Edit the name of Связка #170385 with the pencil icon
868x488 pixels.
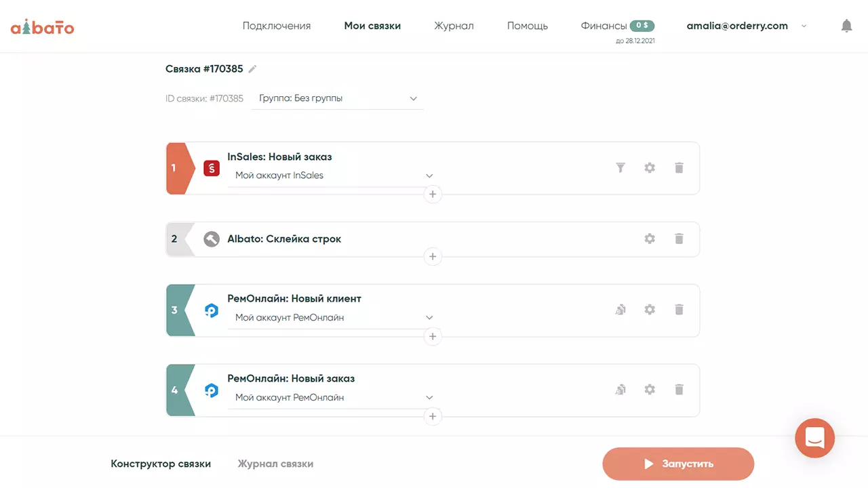[x=253, y=68]
